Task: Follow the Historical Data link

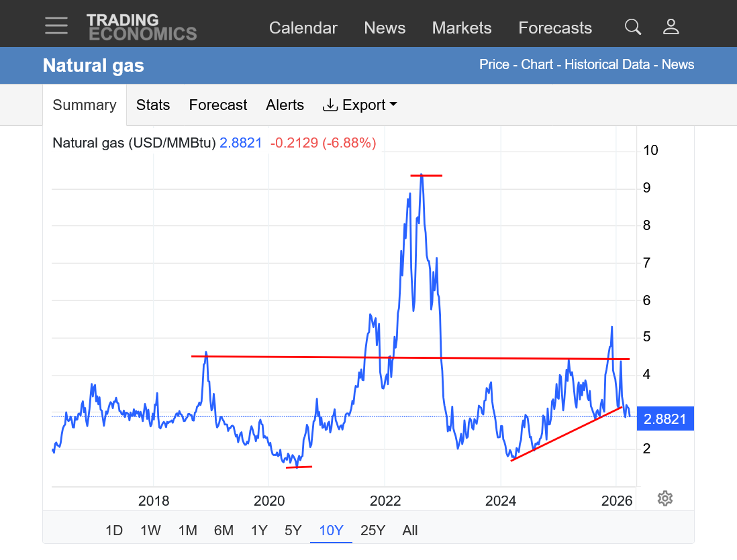Action: 607,64
